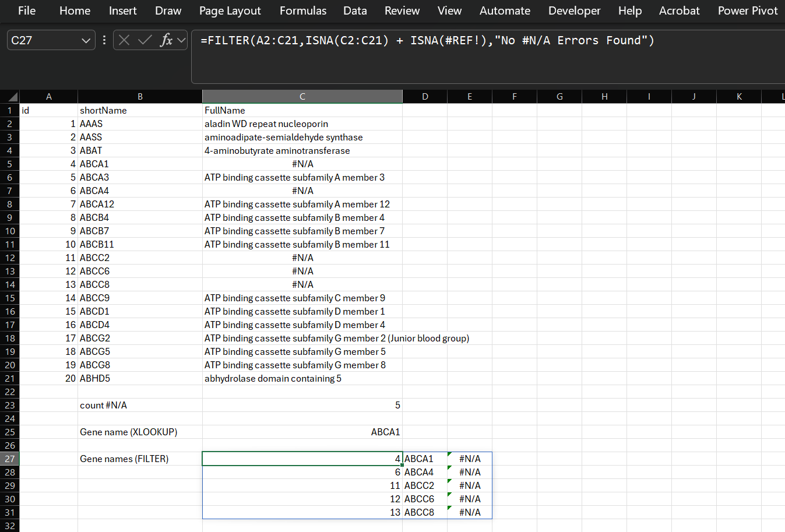Select column D by its header
The image size is (785, 532).
[425, 96]
